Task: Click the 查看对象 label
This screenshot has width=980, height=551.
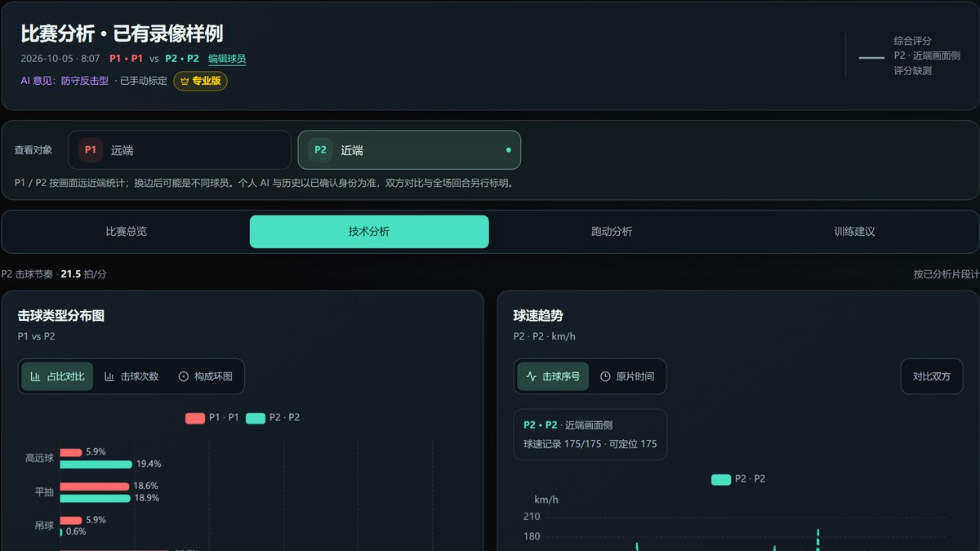Action: pyautogui.click(x=33, y=150)
